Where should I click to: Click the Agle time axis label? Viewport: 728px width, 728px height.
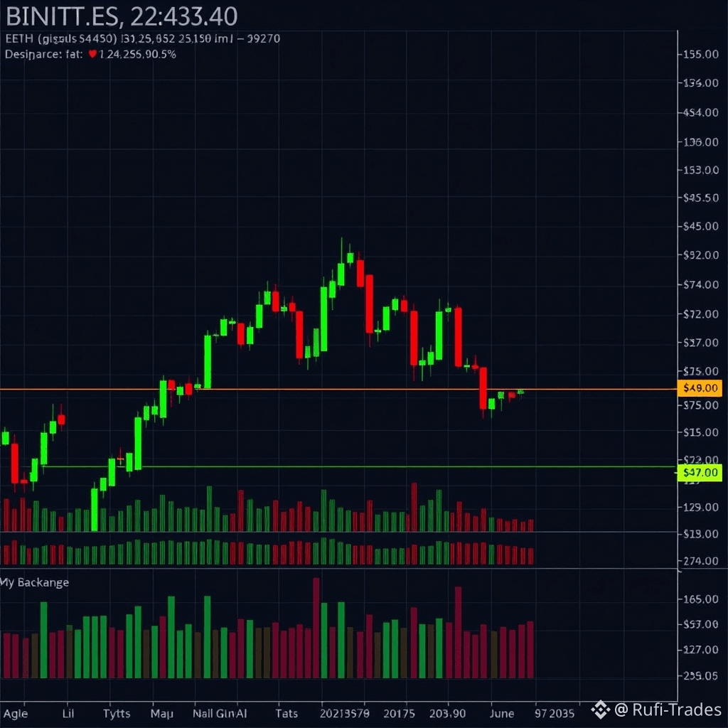click(16, 714)
